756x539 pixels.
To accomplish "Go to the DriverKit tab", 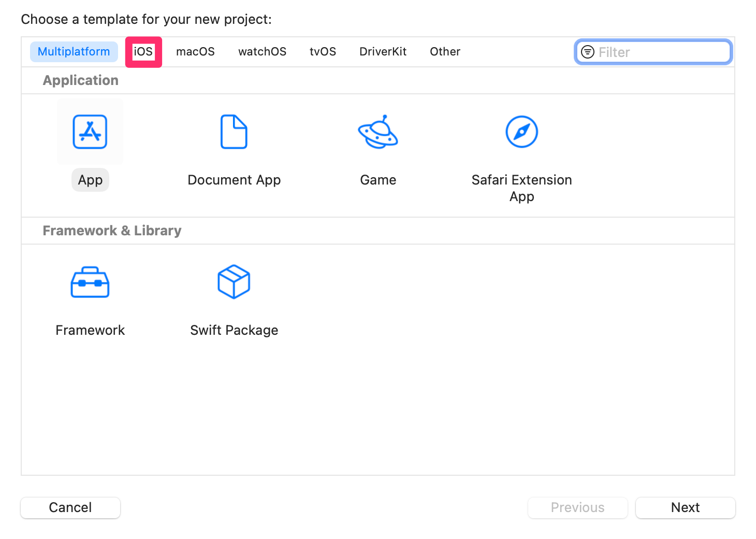I will click(x=383, y=52).
